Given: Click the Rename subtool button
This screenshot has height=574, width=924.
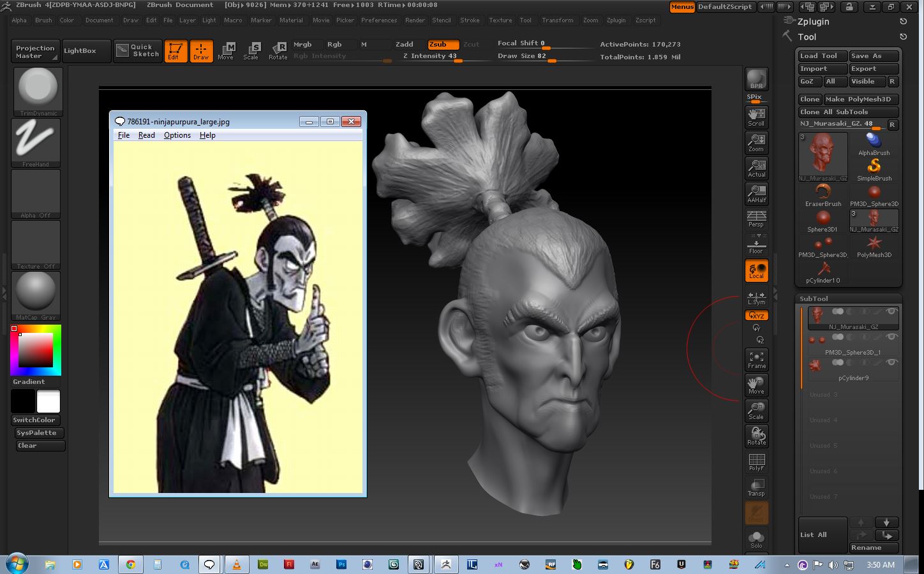Looking at the screenshot, I should click(874, 548).
